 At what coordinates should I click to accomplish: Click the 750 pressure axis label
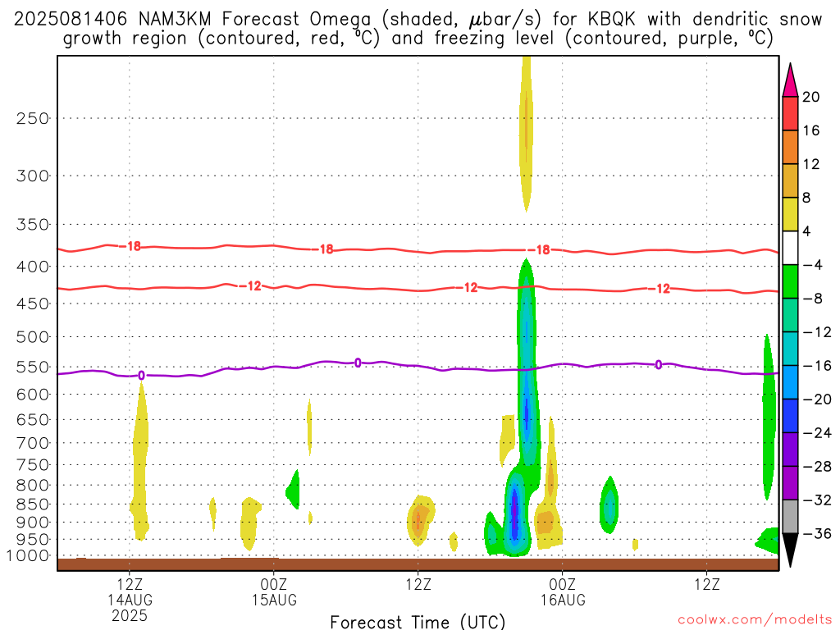[x=33, y=464]
